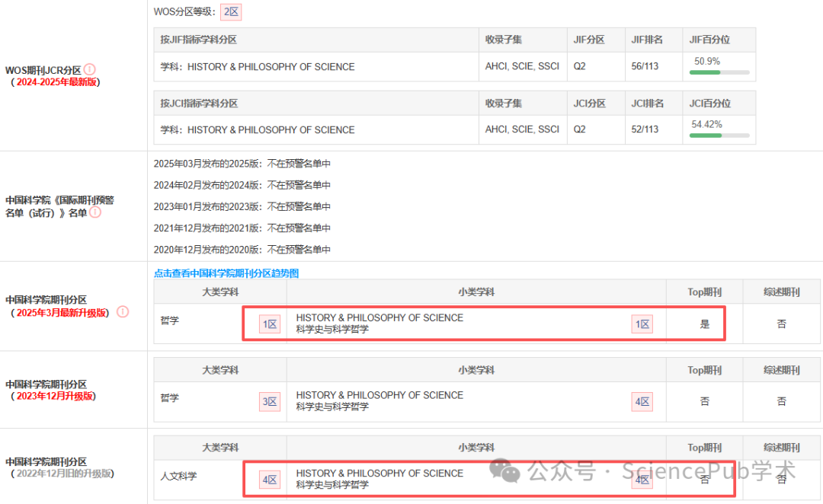Click 小类学科 header of 2023年12月 table
This screenshot has width=823, height=504.
[x=476, y=370]
